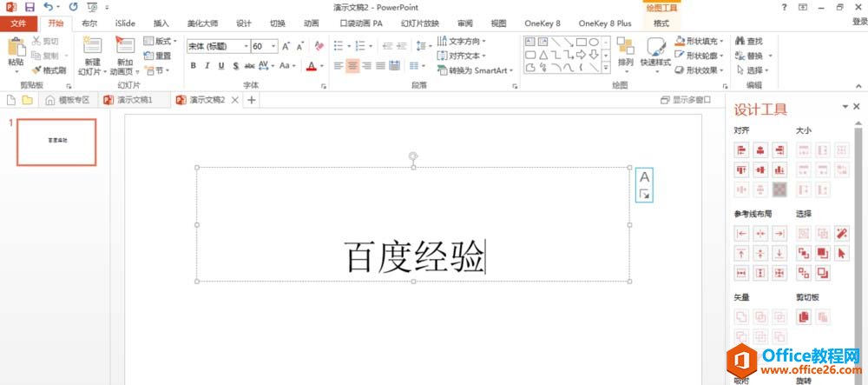Click the Save icon in quick access toolbar
The height and width of the screenshot is (385, 868).
click(30, 7)
